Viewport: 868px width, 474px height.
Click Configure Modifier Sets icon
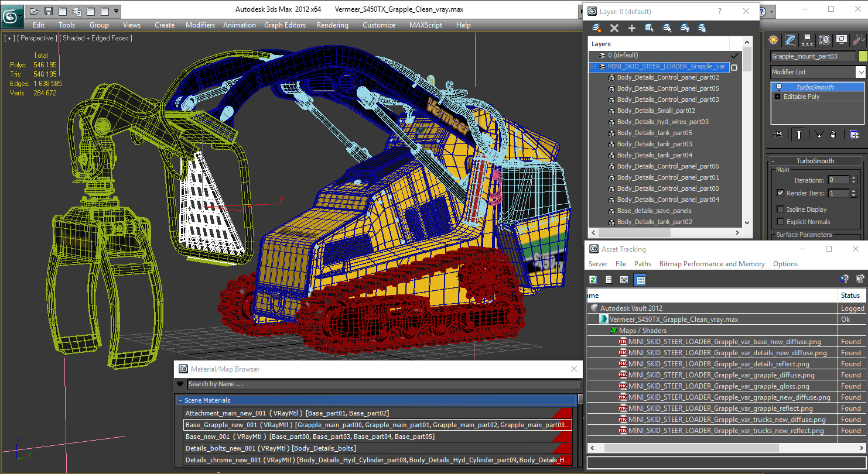(x=854, y=135)
